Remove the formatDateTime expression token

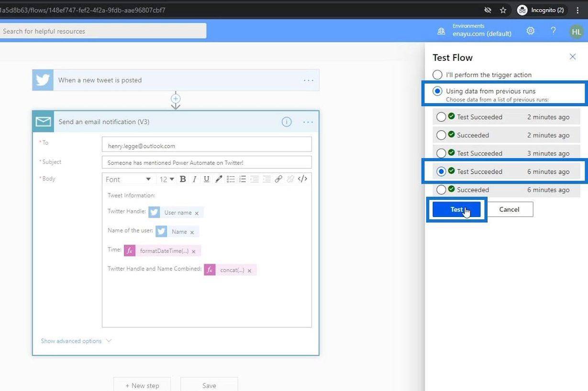tap(193, 251)
